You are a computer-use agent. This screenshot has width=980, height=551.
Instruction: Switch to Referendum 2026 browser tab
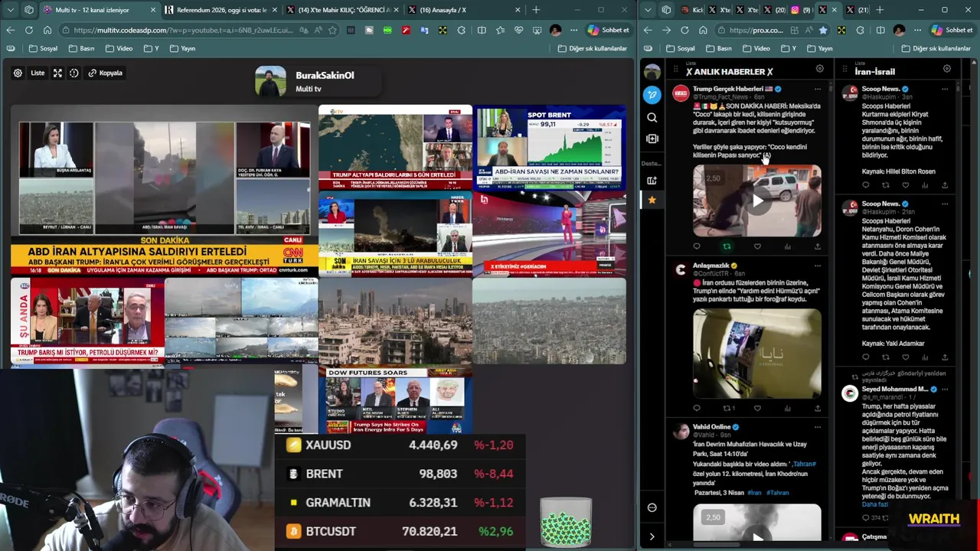click(x=222, y=10)
